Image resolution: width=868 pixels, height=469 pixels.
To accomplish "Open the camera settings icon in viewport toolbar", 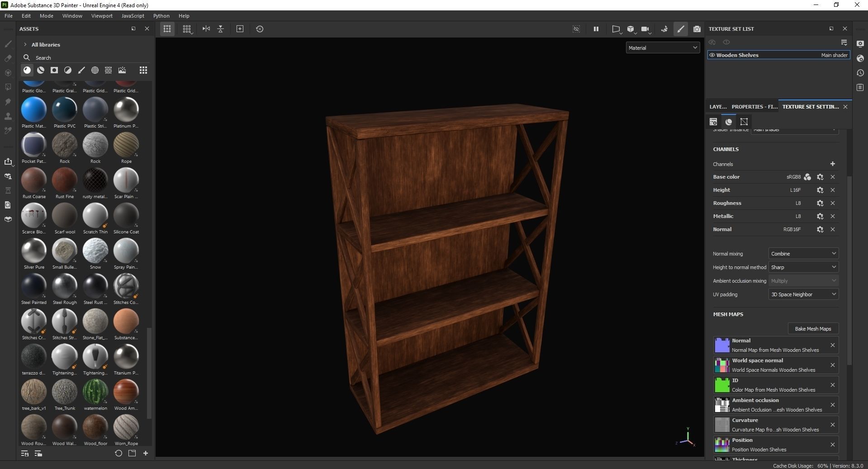I will pos(645,29).
